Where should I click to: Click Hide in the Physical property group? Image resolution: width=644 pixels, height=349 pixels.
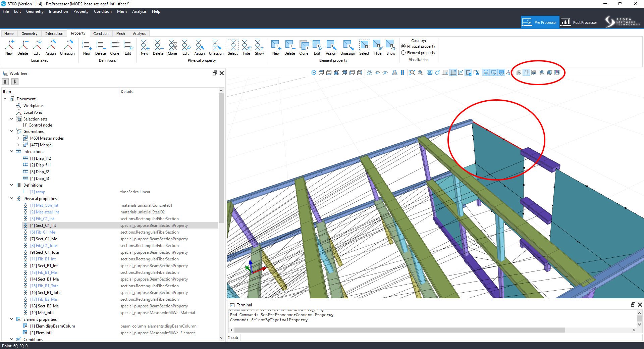[x=247, y=47]
